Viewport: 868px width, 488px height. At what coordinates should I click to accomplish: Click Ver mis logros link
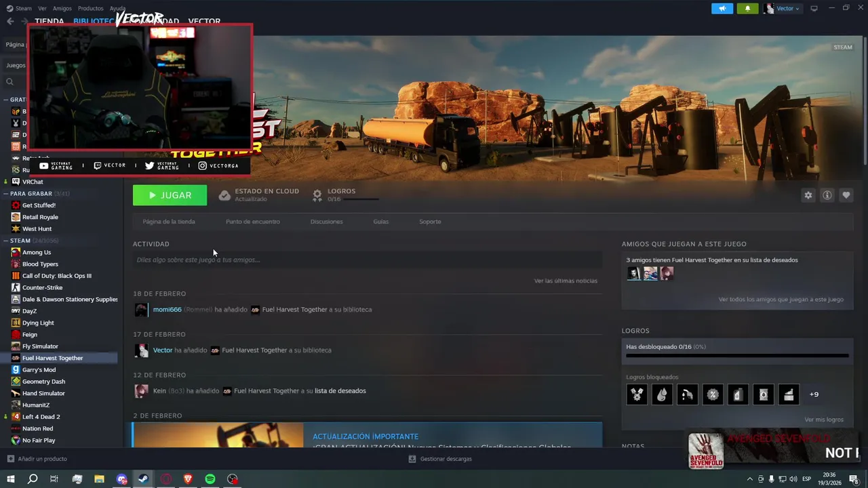coord(824,420)
